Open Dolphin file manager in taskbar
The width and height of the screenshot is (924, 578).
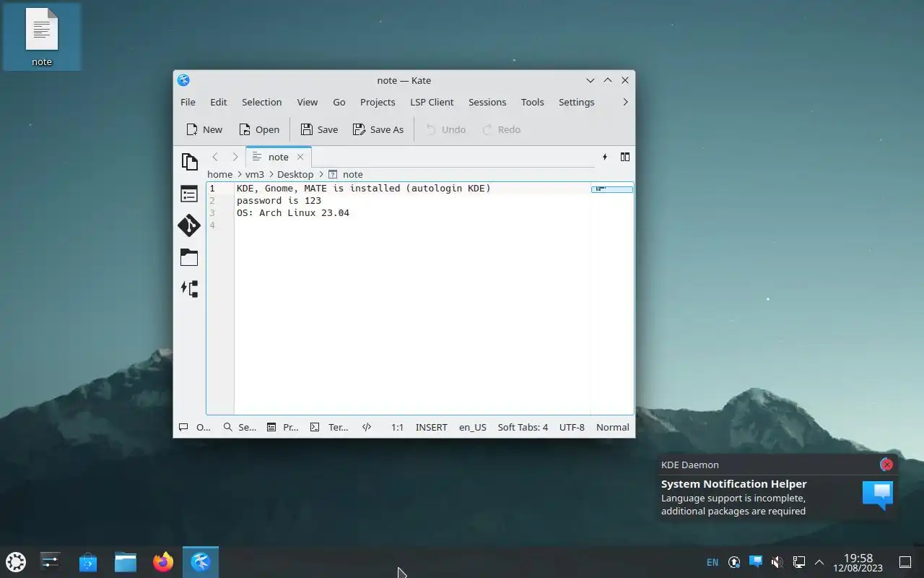(x=126, y=561)
